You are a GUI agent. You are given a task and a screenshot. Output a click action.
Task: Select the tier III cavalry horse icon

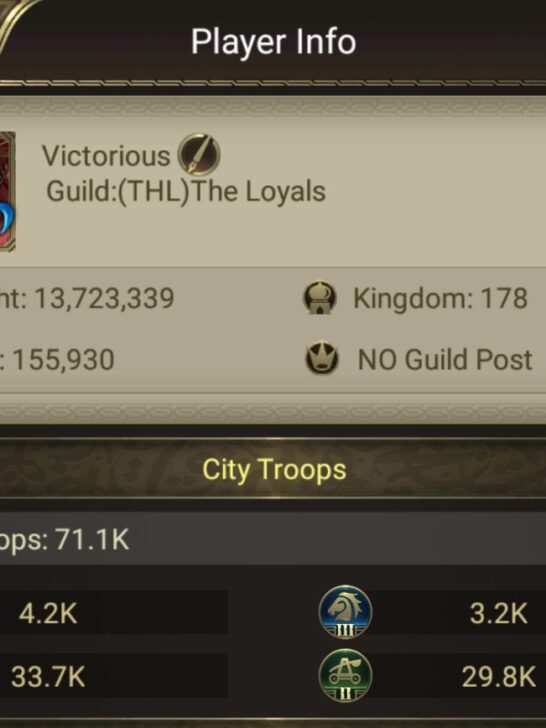(x=345, y=612)
